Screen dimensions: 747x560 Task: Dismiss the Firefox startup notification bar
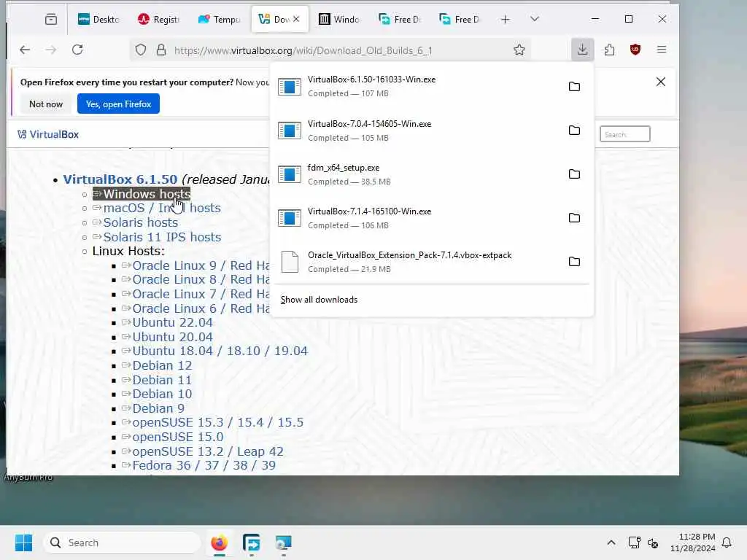pyautogui.click(x=661, y=82)
